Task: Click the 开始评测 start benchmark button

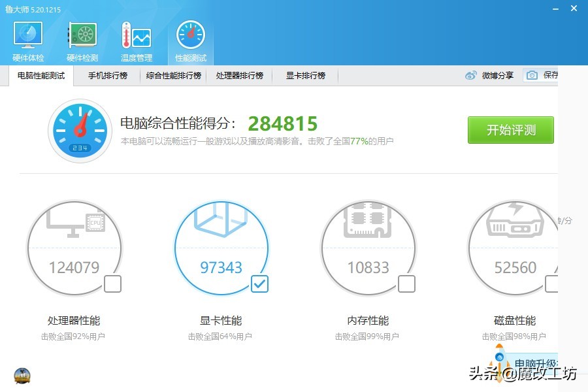Action: 510,129
